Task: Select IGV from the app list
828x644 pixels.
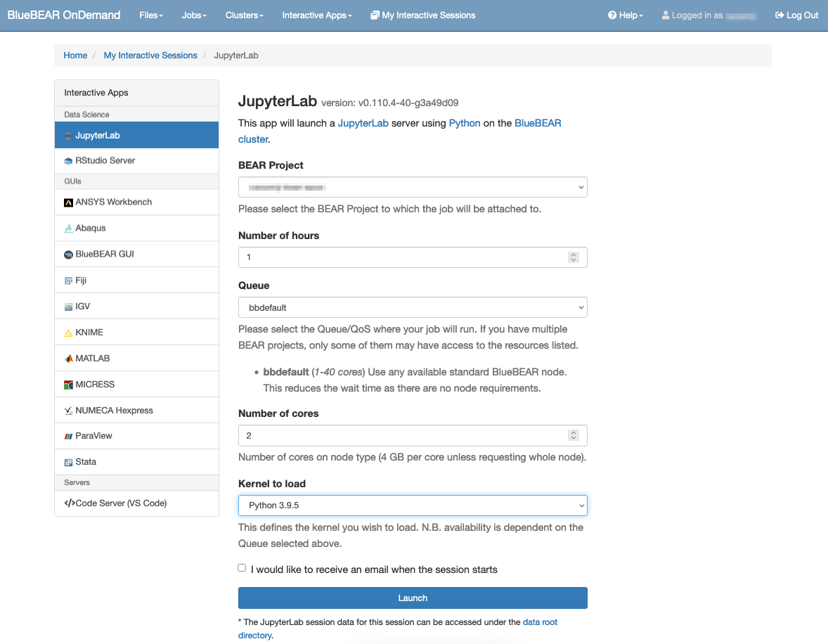Action: (137, 306)
